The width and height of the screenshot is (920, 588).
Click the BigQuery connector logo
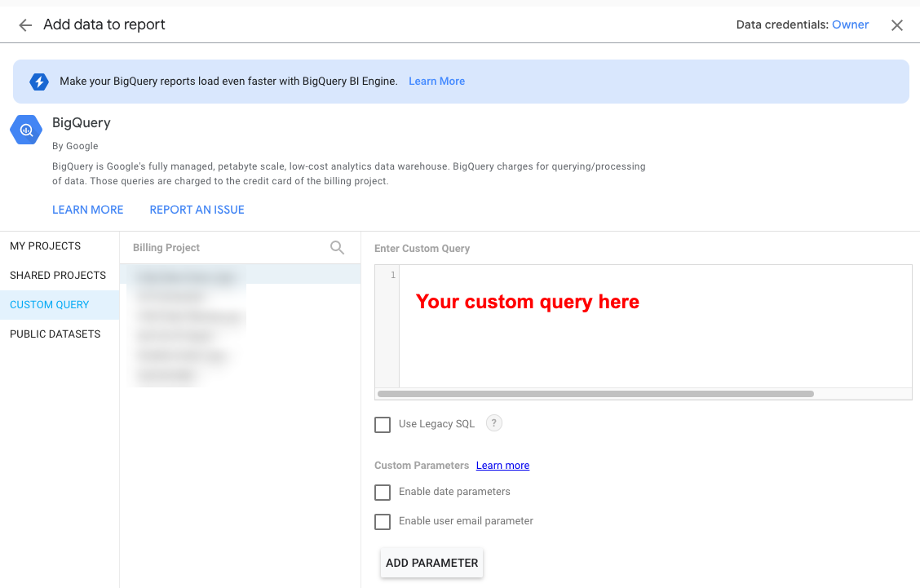pos(26,130)
